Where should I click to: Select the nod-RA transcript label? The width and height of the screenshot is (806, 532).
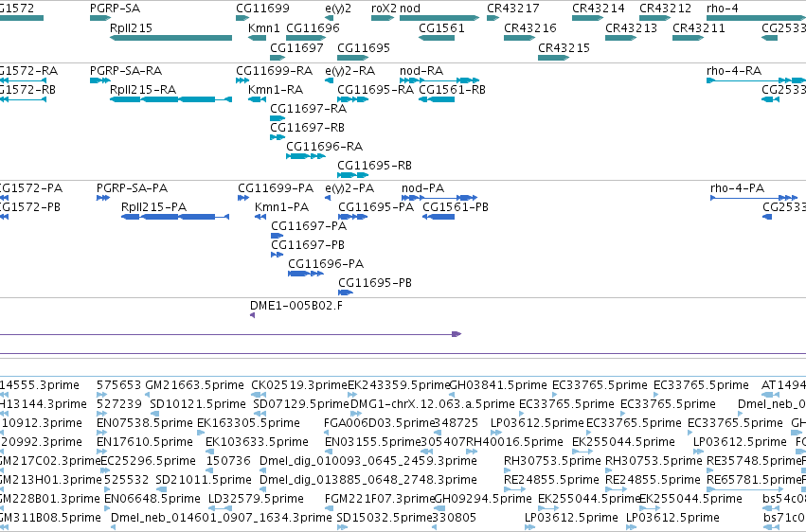coord(421,70)
